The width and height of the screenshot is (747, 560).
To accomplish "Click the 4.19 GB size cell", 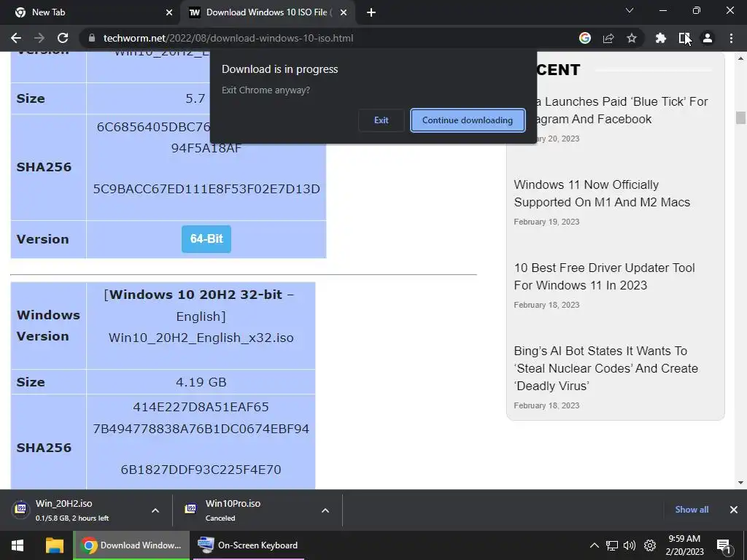I will 201,382.
